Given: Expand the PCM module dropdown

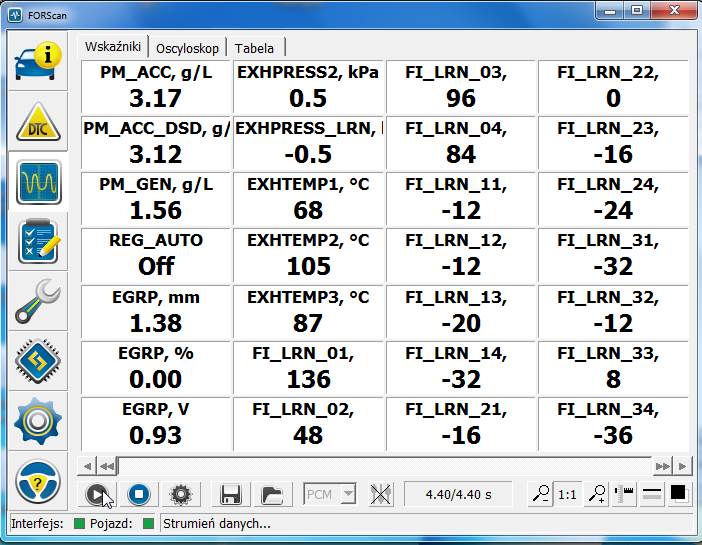Looking at the screenshot, I should pos(347,493).
